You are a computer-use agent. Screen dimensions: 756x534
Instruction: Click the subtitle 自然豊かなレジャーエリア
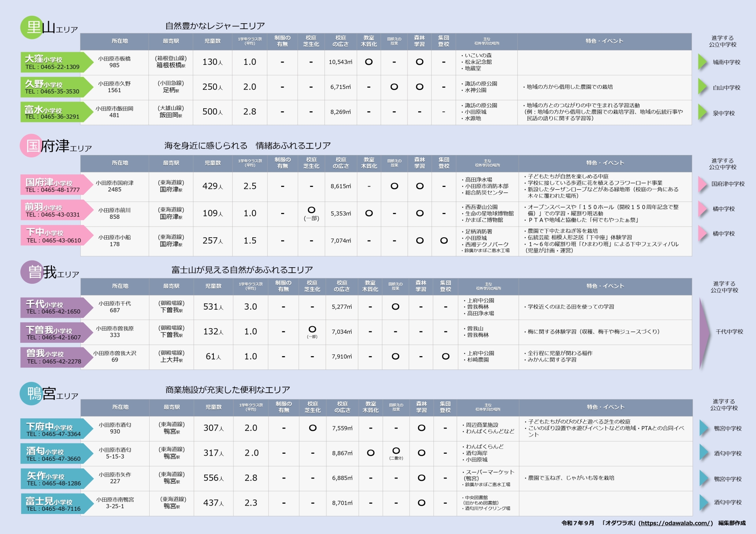[215, 26]
